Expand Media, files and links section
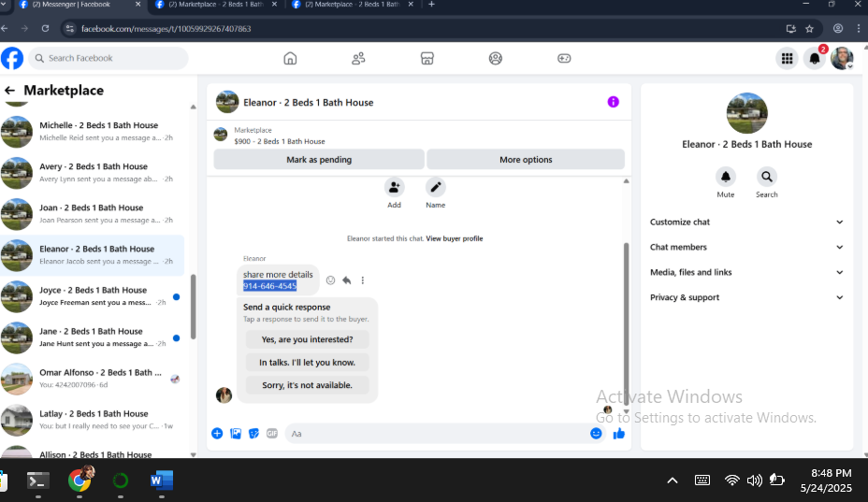This screenshot has height=502, width=868. pos(746,272)
